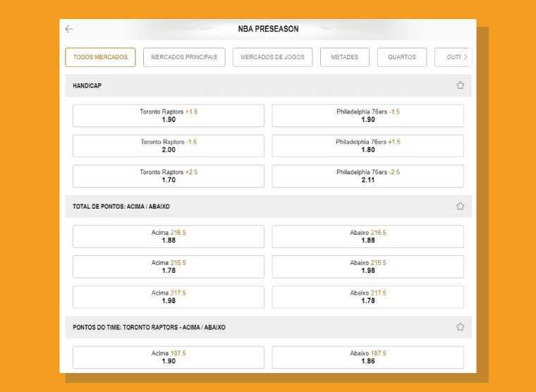This screenshot has height=392, width=536.
Task: Pick Acima 215.5 at 1.78
Action: [169, 267]
